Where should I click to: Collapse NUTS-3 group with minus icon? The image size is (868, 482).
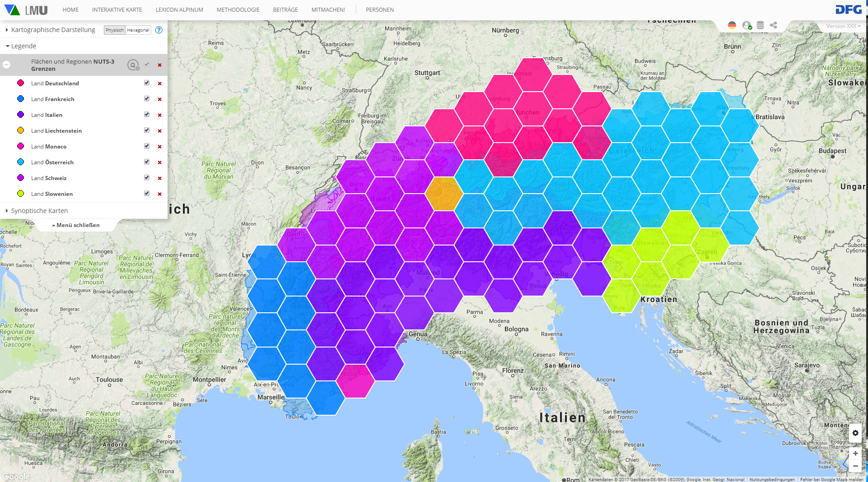point(7,65)
